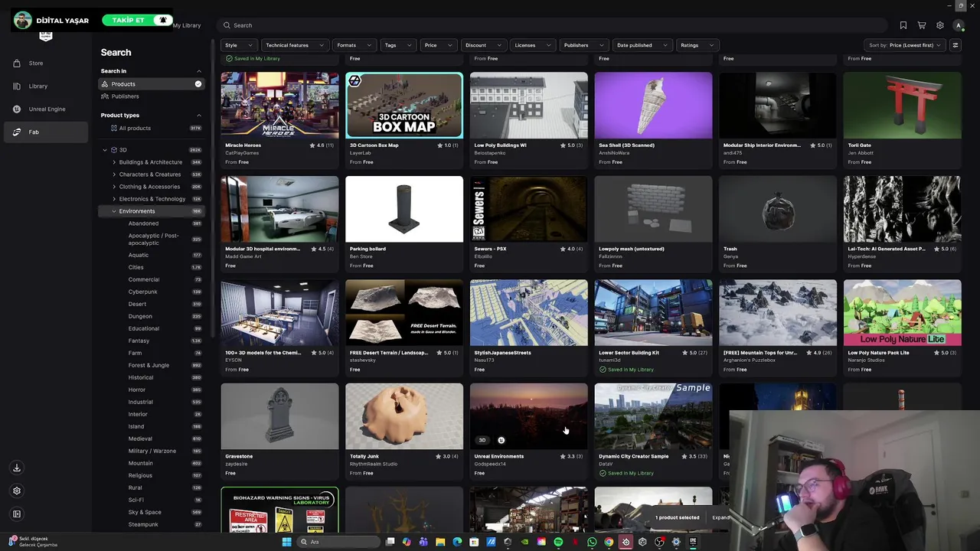The width and height of the screenshot is (980, 551).
Task: Open Epic Games Launcher taskbar icon
Action: coord(693,542)
